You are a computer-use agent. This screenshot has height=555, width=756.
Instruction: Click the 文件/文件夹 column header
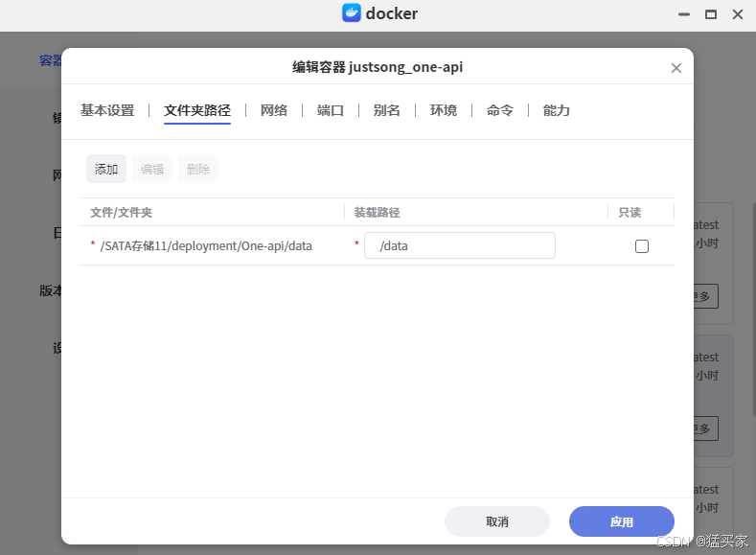pos(121,212)
